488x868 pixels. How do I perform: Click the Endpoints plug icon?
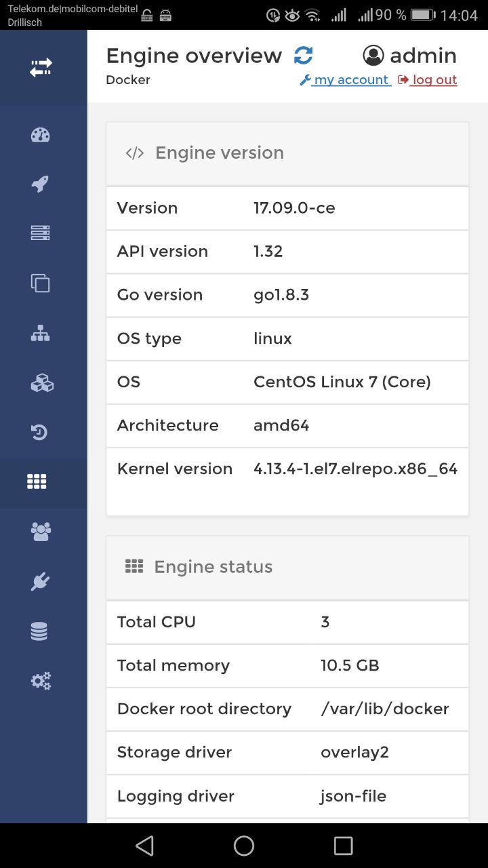[40, 581]
